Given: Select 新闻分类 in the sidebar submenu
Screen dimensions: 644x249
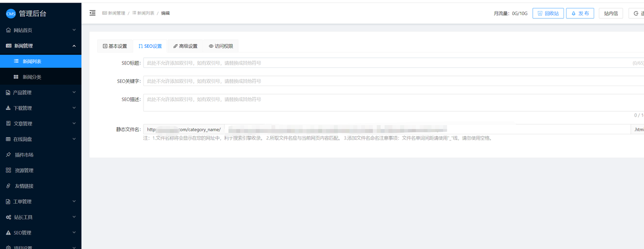Looking at the screenshot, I should [x=32, y=77].
